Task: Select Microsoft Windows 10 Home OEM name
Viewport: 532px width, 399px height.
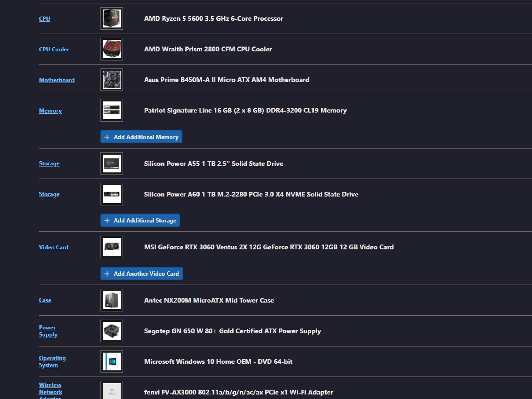Action: tap(218, 362)
